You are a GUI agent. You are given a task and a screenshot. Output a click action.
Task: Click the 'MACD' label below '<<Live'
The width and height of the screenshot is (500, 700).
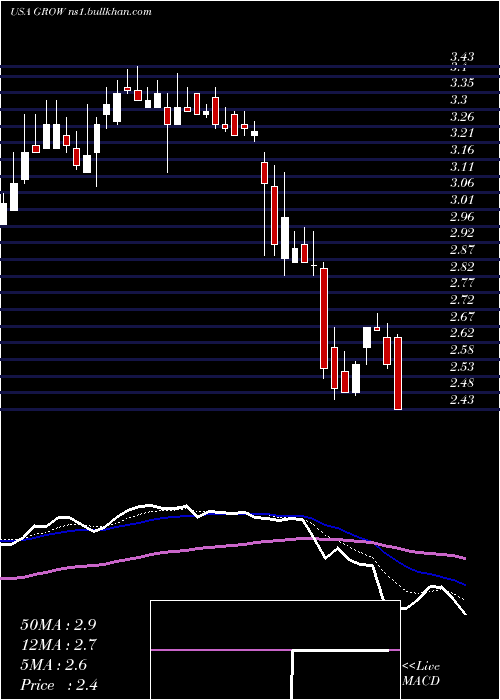click(421, 682)
